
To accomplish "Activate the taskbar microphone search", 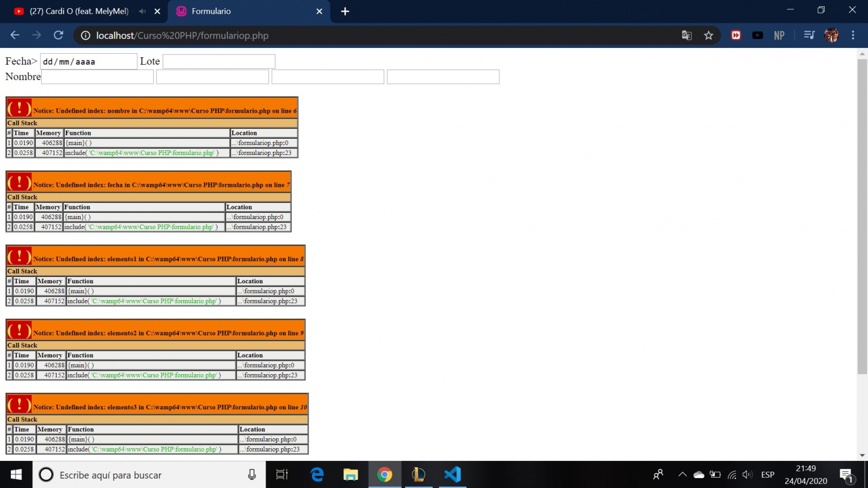I will (x=252, y=475).
